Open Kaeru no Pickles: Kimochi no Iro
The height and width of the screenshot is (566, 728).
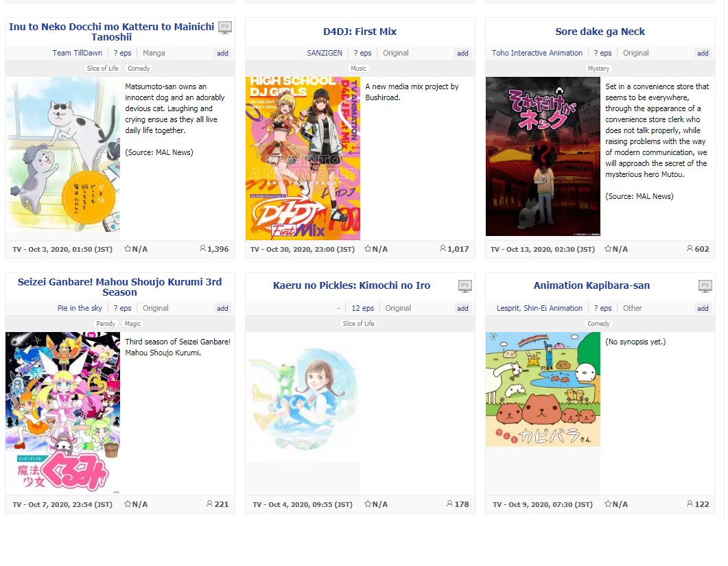(x=351, y=285)
